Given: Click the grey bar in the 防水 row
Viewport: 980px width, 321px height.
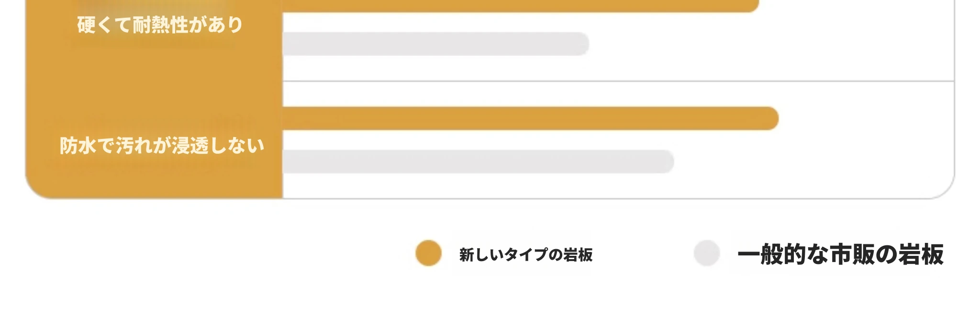Looking at the screenshot, I should click(479, 161).
